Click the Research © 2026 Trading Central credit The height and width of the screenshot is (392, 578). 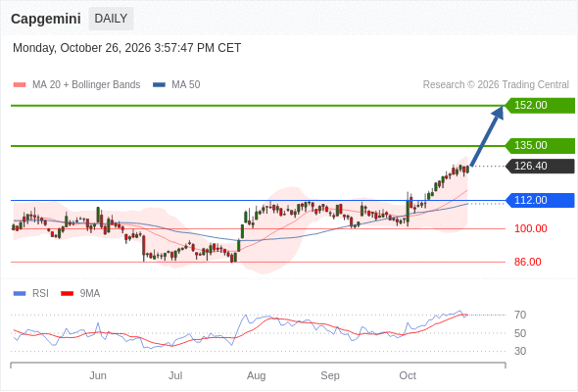496,85
